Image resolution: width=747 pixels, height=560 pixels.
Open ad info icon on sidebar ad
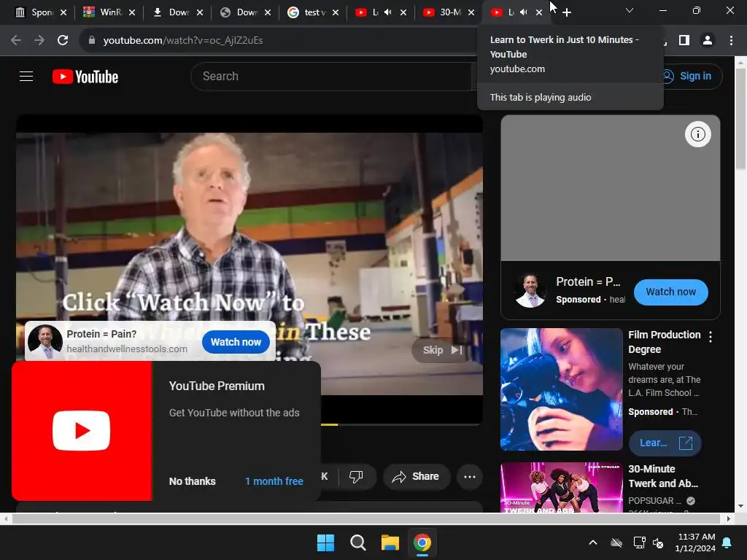698,134
